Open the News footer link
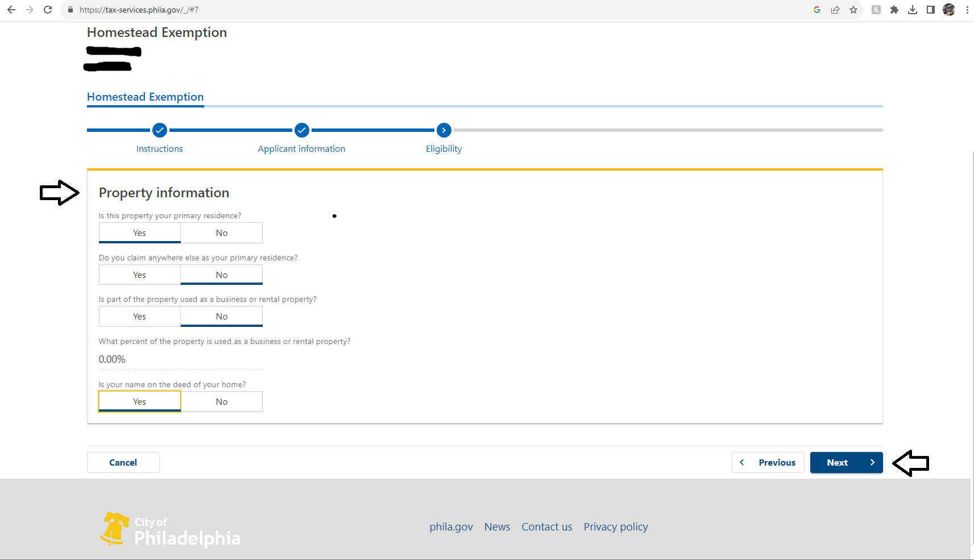The height and width of the screenshot is (560, 974). coord(498,527)
